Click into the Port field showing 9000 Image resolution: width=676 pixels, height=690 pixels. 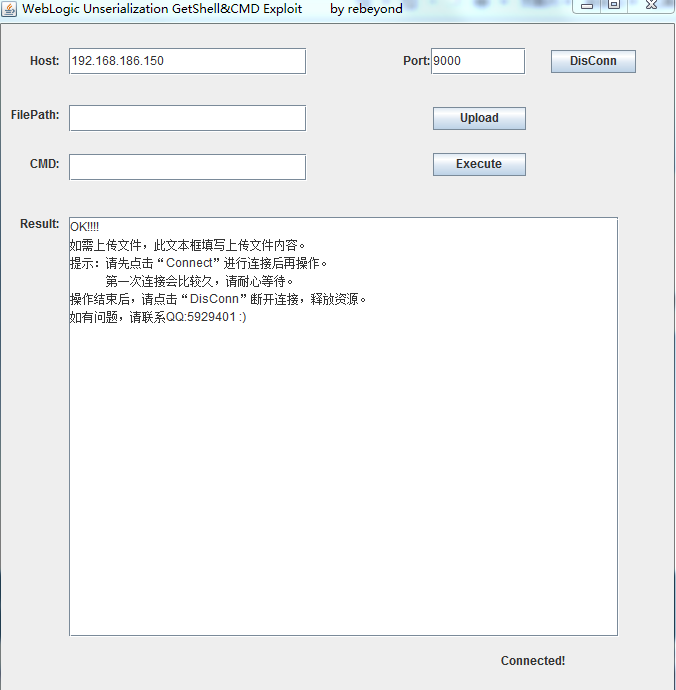477,61
